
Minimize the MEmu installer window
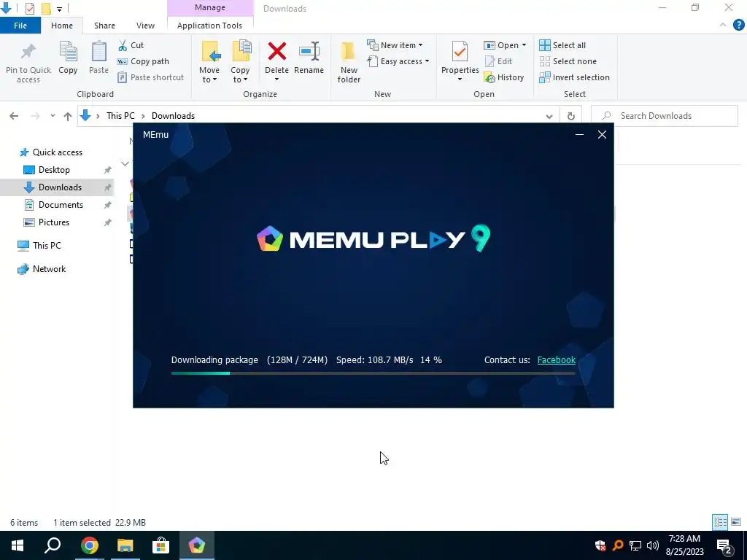[x=579, y=135]
